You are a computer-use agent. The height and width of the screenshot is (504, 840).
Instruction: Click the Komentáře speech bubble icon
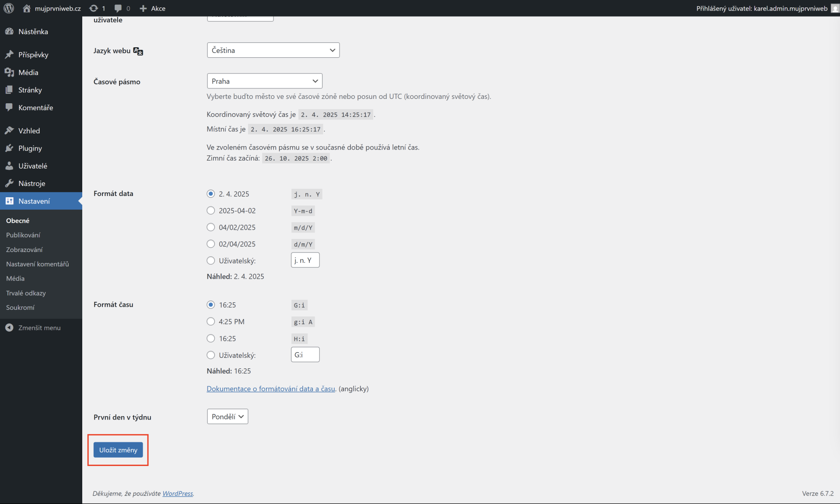click(10, 107)
